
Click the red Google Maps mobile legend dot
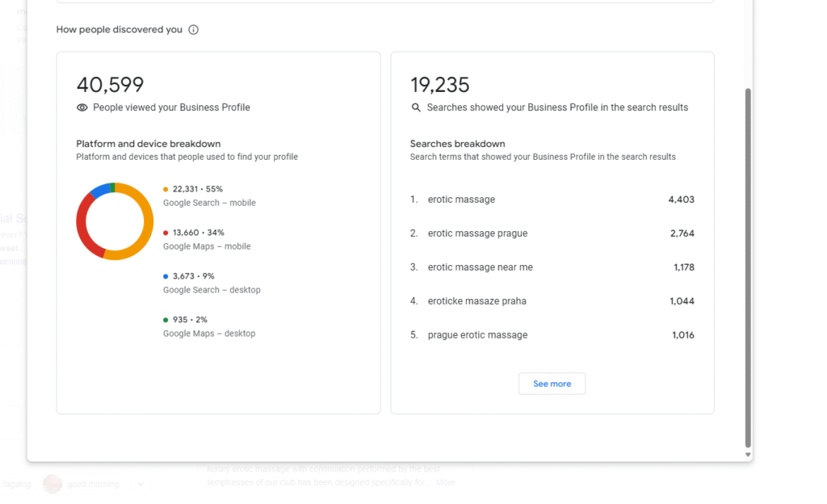[166, 233]
